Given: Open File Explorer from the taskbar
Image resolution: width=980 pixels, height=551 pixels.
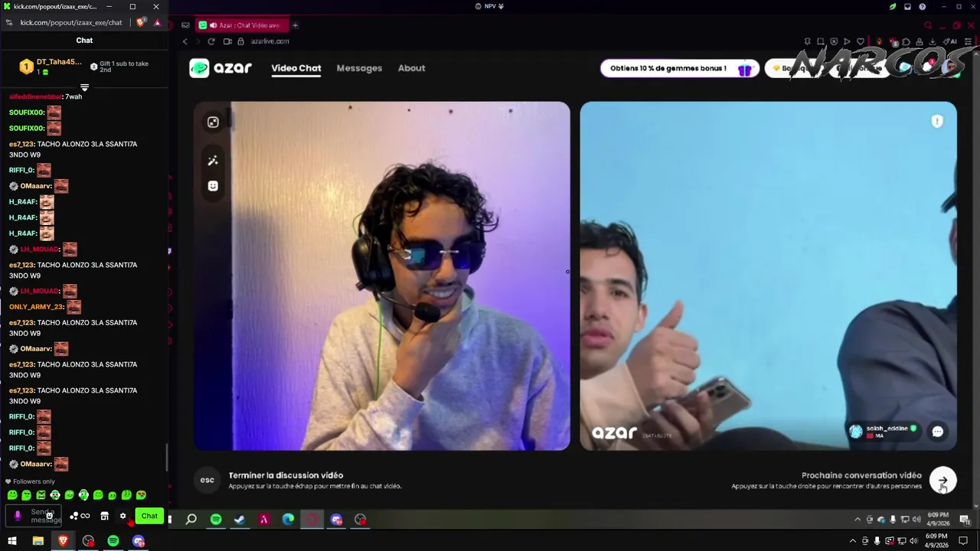Looking at the screenshot, I should (38, 541).
